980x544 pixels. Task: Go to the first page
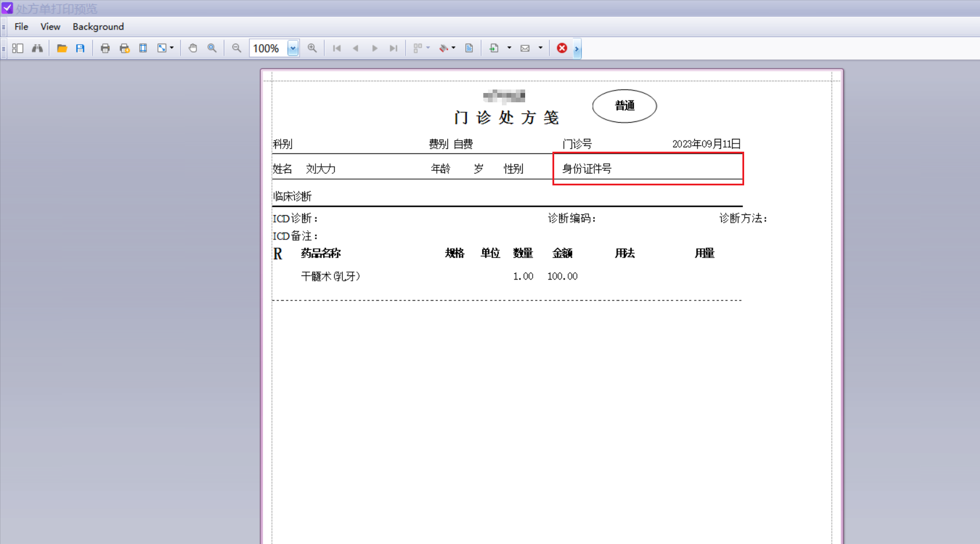point(337,48)
